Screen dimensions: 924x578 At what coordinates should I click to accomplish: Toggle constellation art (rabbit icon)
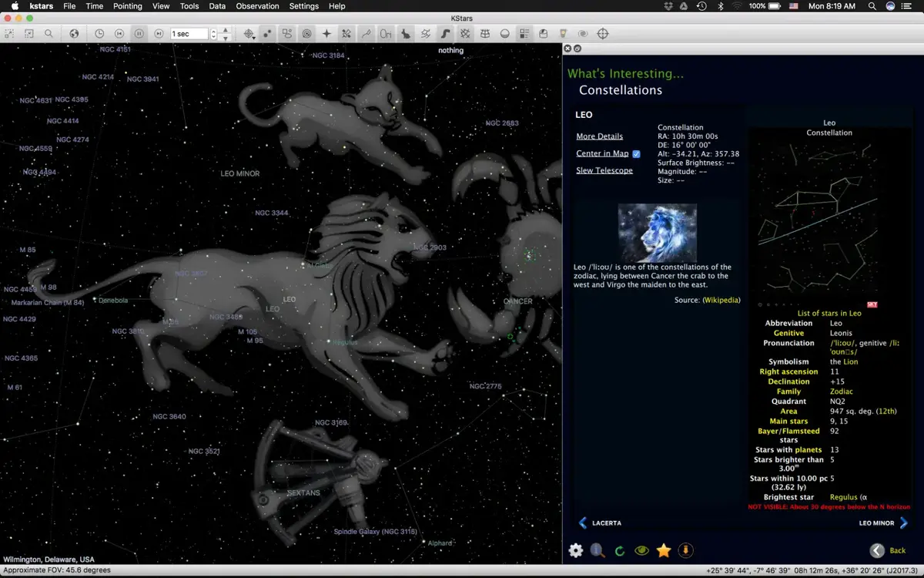(406, 34)
